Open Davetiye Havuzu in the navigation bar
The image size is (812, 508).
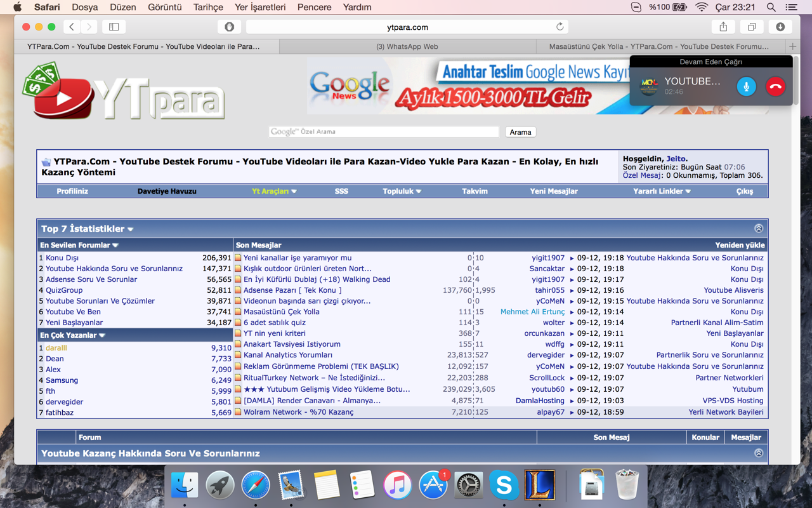pos(167,191)
